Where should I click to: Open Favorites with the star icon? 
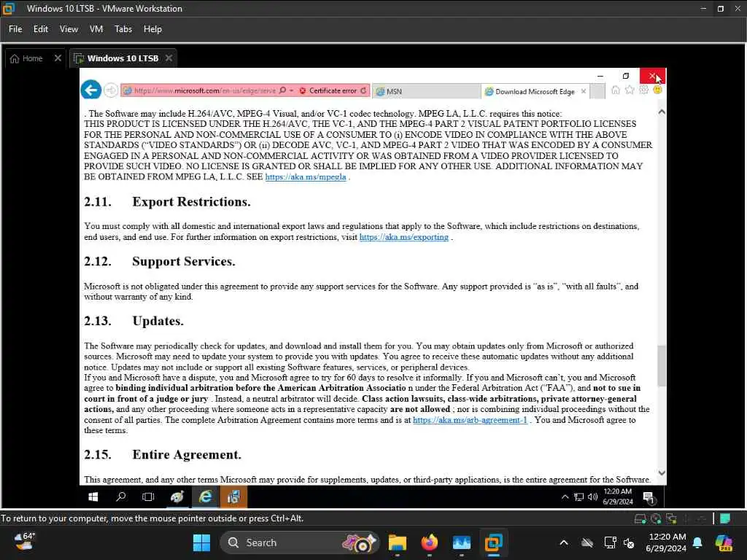(630, 90)
